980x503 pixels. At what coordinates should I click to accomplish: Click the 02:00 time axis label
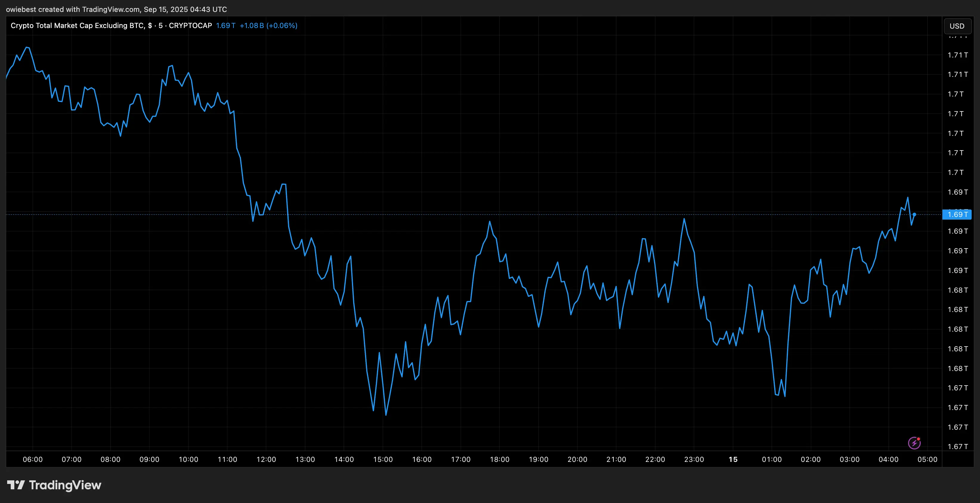pos(811,459)
